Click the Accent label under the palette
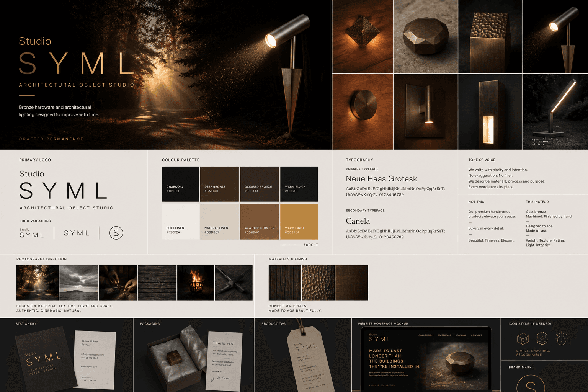This screenshot has height=392, width=588. [310, 245]
